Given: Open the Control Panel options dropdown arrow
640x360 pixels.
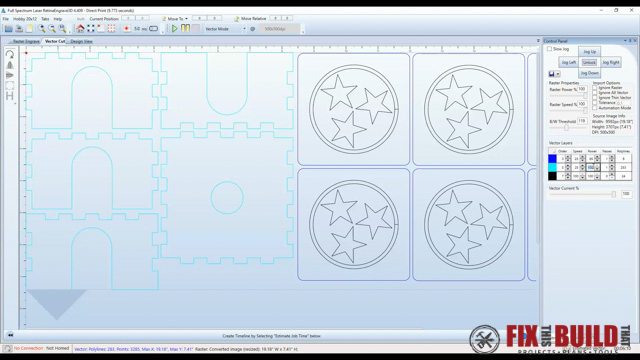Looking at the screenshot, I should [x=625, y=41].
